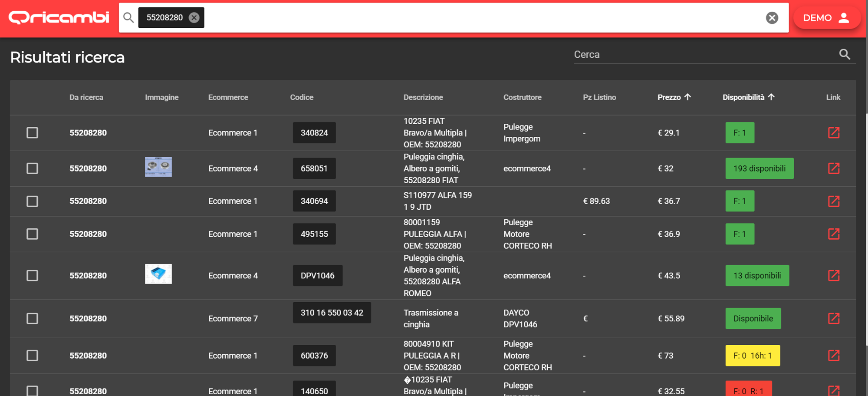
Task: Open external link for code 340694
Action: click(834, 201)
